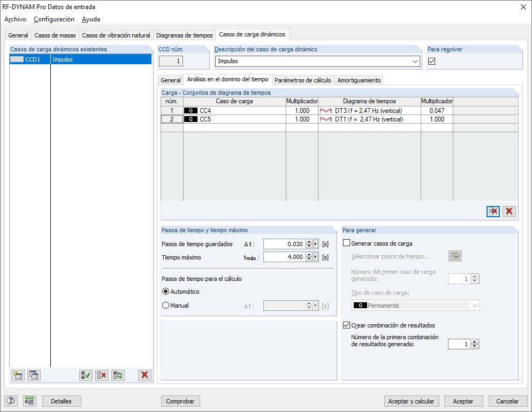
Task: Open the load case description dropdown
Action: click(x=415, y=62)
